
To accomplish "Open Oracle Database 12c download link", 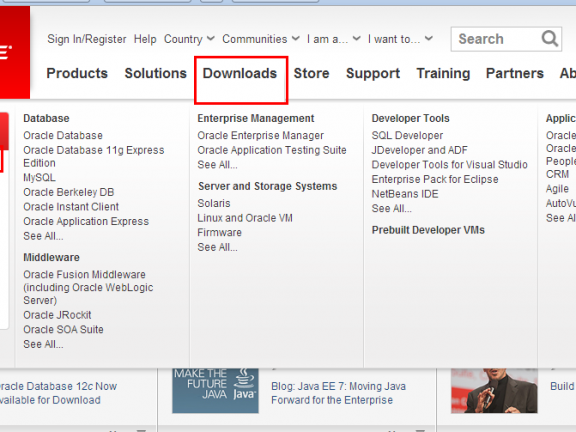I will (58, 393).
